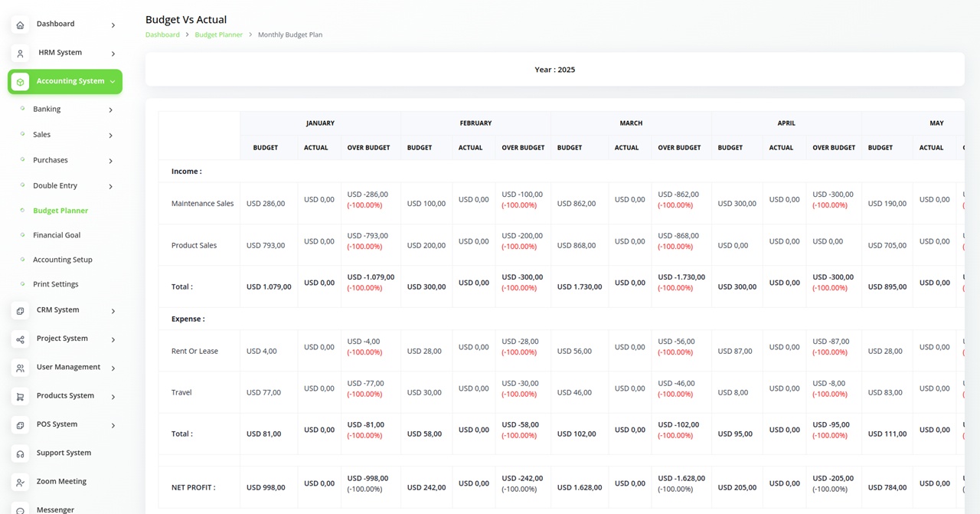Click the Products System cart icon
This screenshot has width=980, height=514.
(20, 397)
